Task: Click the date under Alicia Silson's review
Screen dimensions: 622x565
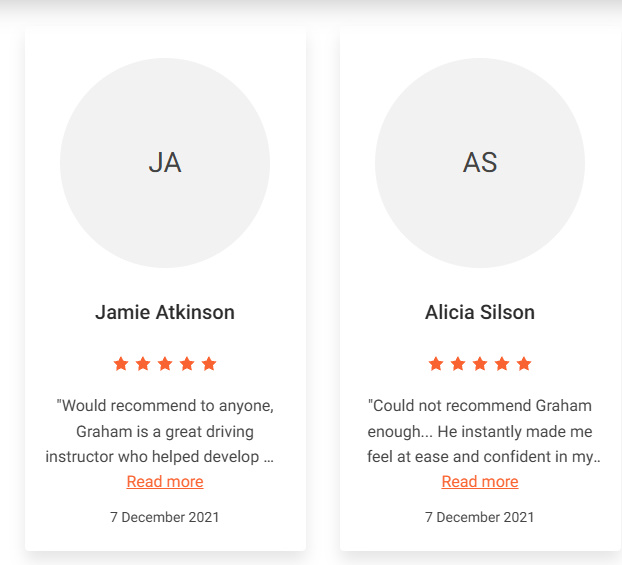Action: [x=480, y=517]
